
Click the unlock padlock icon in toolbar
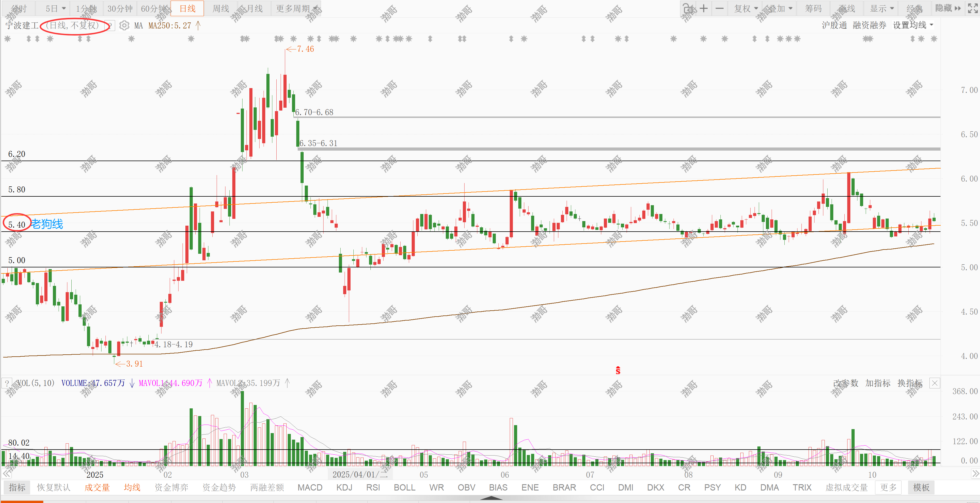[688, 8]
